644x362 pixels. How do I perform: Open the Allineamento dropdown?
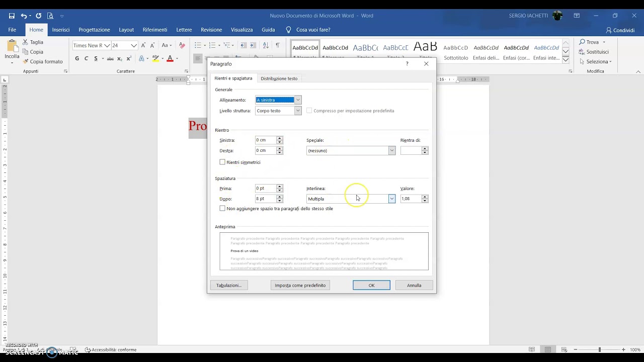coord(298,100)
